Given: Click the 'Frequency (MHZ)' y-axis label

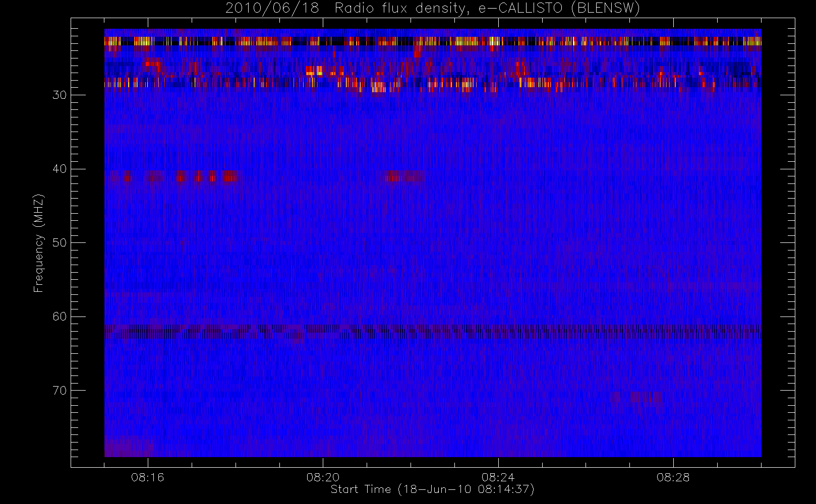Looking at the screenshot, I should 38,243.
